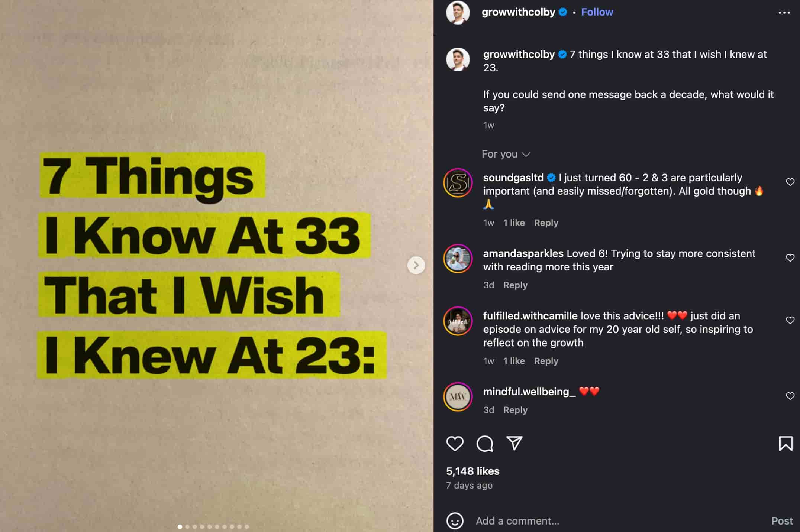Reply to amandasparkles' comment
The height and width of the screenshot is (532, 800).
pos(515,285)
